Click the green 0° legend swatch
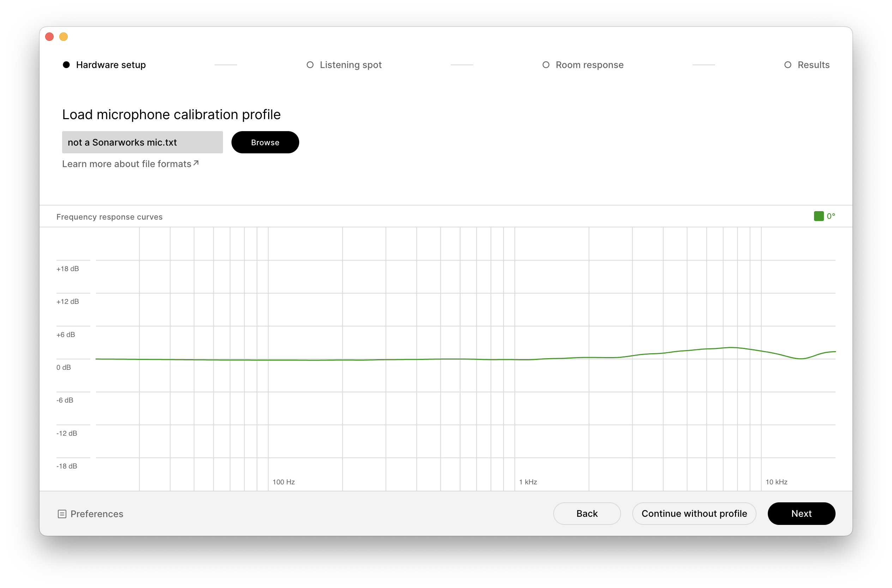The width and height of the screenshot is (892, 588). (x=819, y=216)
